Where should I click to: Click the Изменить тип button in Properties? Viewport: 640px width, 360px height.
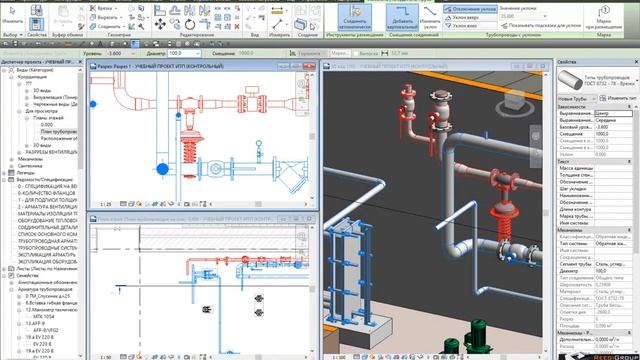click(x=618, y=98)
